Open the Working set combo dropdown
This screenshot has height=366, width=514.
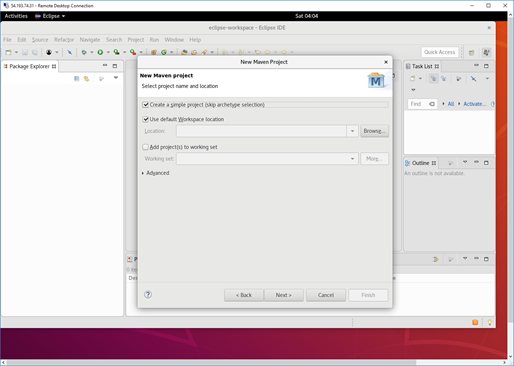click(x=352, y=159)
